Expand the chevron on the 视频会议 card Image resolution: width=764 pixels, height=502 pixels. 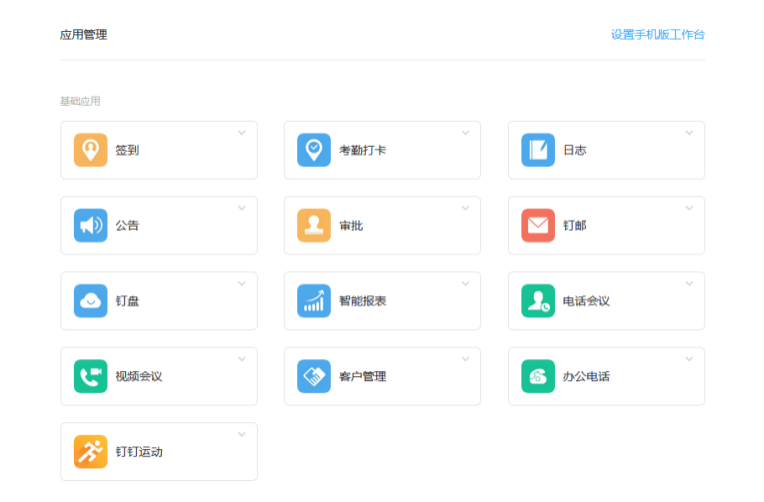tap(242, 359)
